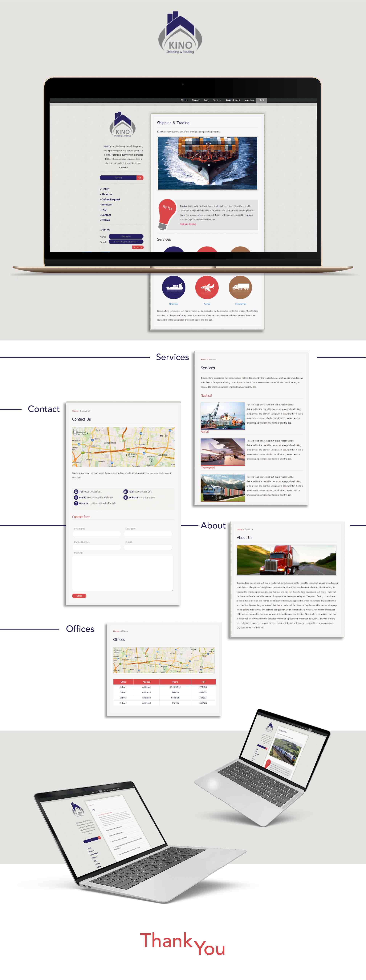Click the Name field under Join Us
This screenshot has width=366, height=980.
tap(126, 236)
